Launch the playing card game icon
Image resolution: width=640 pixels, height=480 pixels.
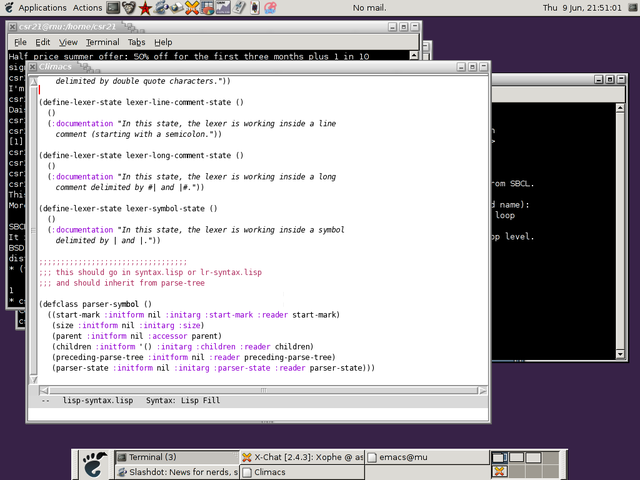[255, 7]
